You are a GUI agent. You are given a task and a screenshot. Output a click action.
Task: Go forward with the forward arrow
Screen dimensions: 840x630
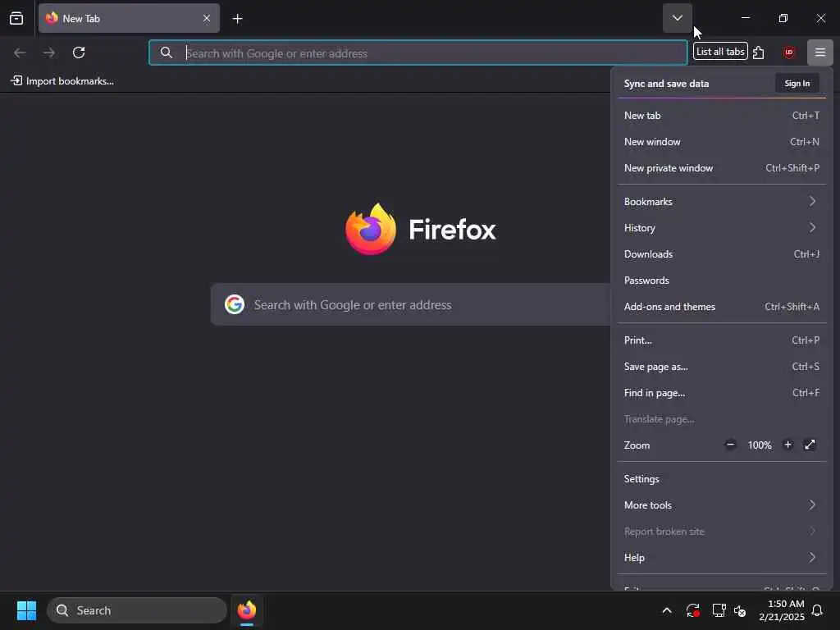49,52
